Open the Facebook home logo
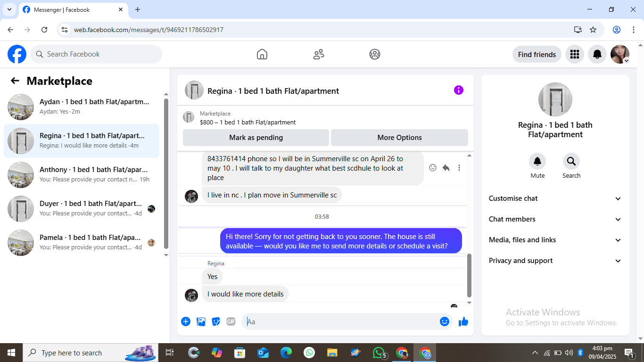Image resolution: width=644 pixels, height=362 pixels. (17, 54)
